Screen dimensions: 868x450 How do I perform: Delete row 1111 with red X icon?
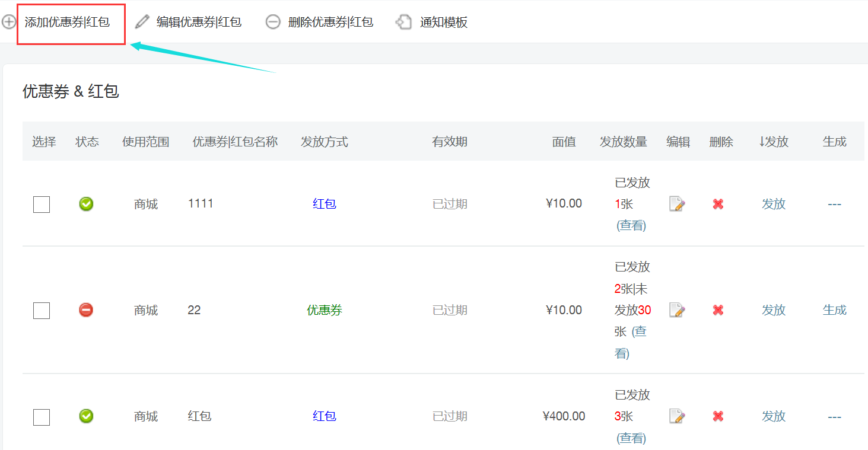pyautogui.click(x=718, y=204)
